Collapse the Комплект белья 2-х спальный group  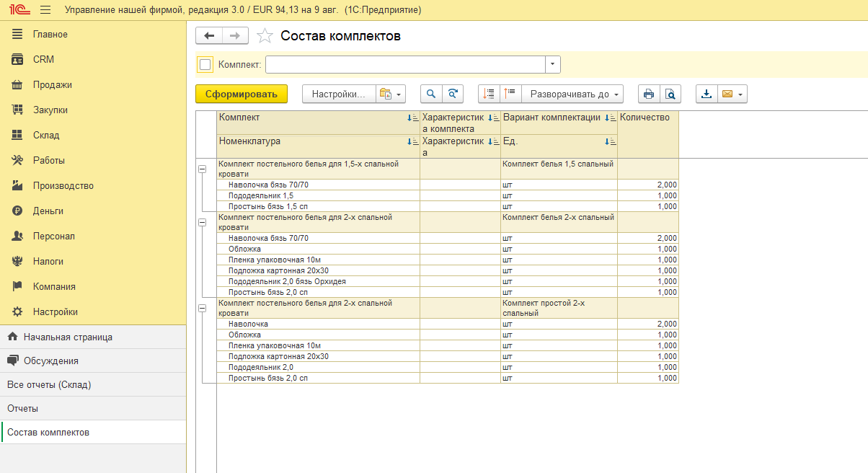click(x=203, y=222)
